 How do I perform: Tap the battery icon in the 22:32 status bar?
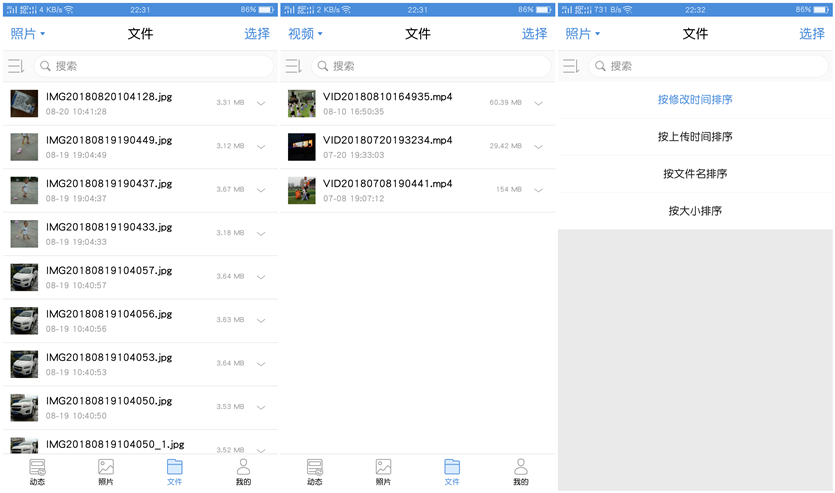(x=820, y=9)
